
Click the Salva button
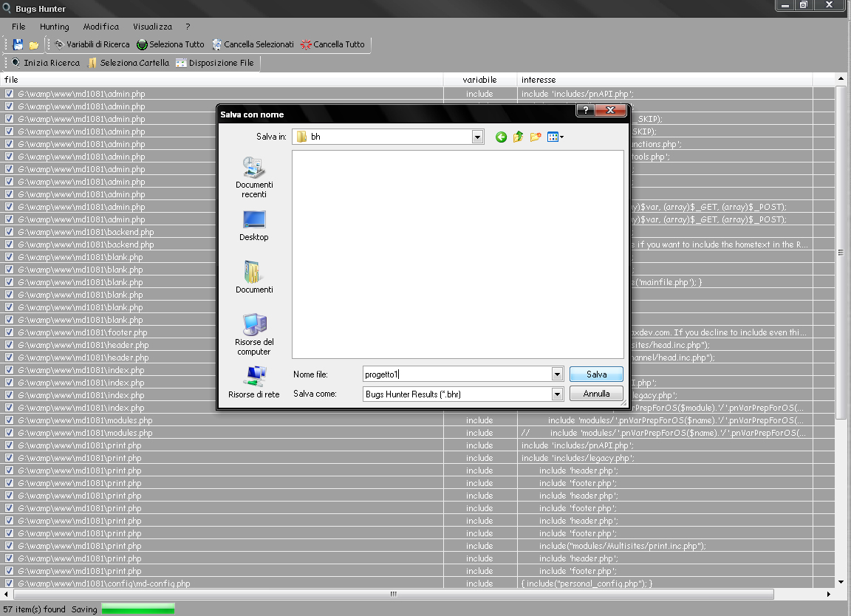(x=596, y=374)
